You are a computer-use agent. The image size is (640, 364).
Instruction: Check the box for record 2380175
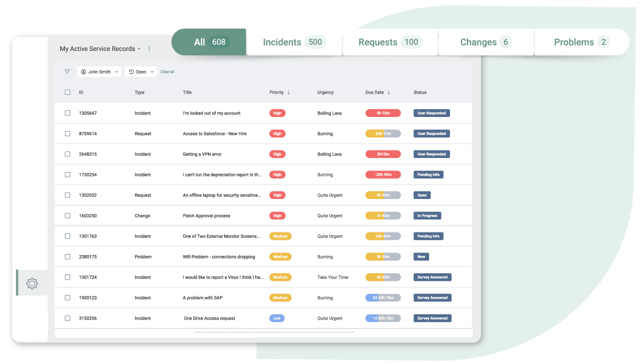(67, 256)
